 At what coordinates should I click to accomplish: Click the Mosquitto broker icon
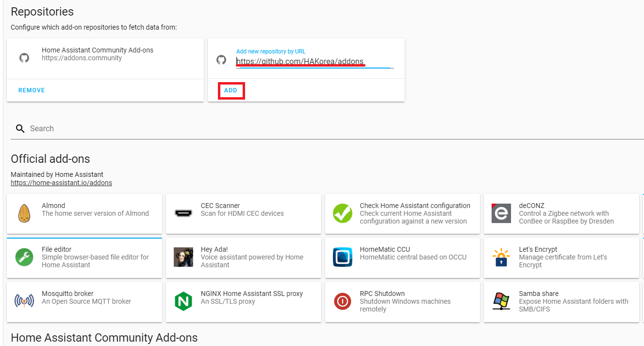pyautogui.click(x=24, y=301)
